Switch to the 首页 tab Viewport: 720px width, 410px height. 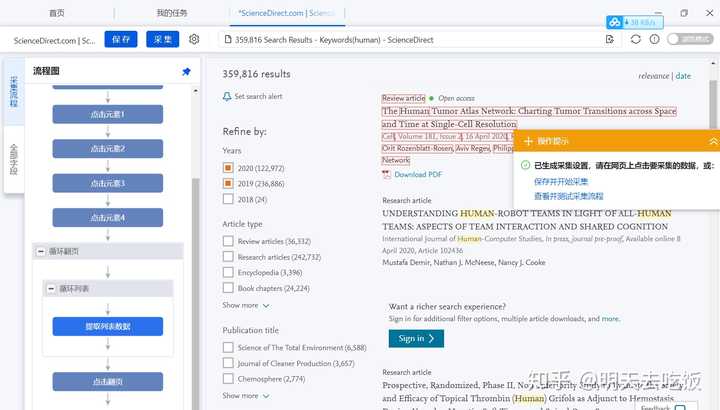click(x=57, y=13)
